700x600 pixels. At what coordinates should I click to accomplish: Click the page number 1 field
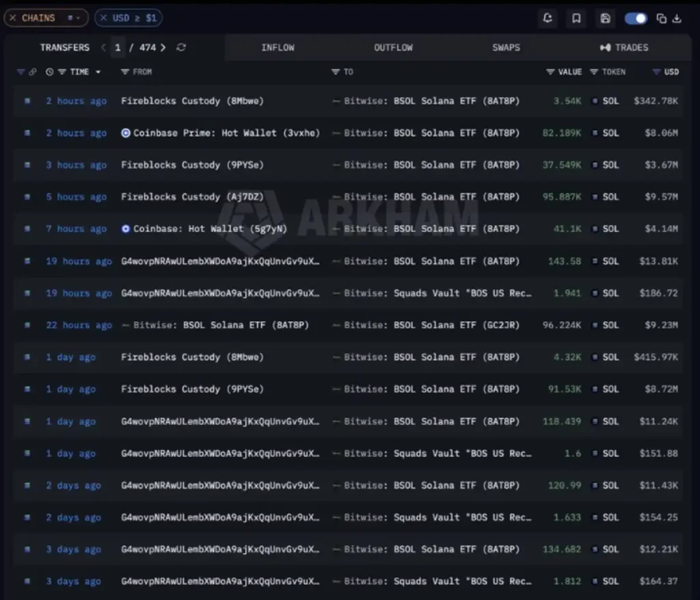click(118, 47)
